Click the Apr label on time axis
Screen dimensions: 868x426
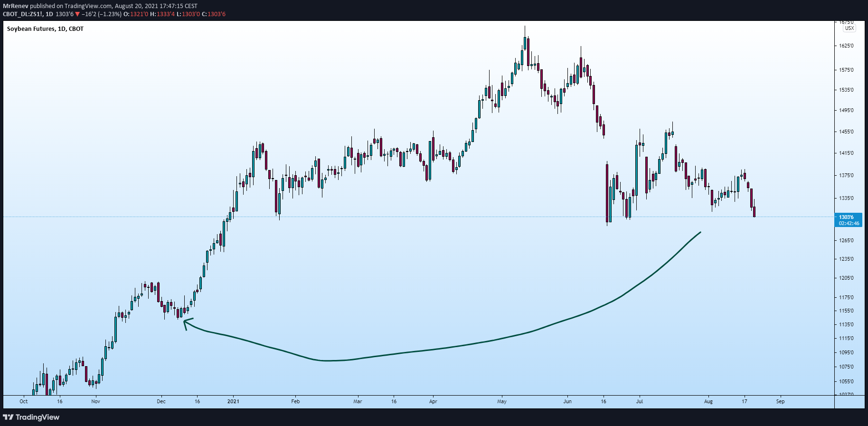point(433,402)
